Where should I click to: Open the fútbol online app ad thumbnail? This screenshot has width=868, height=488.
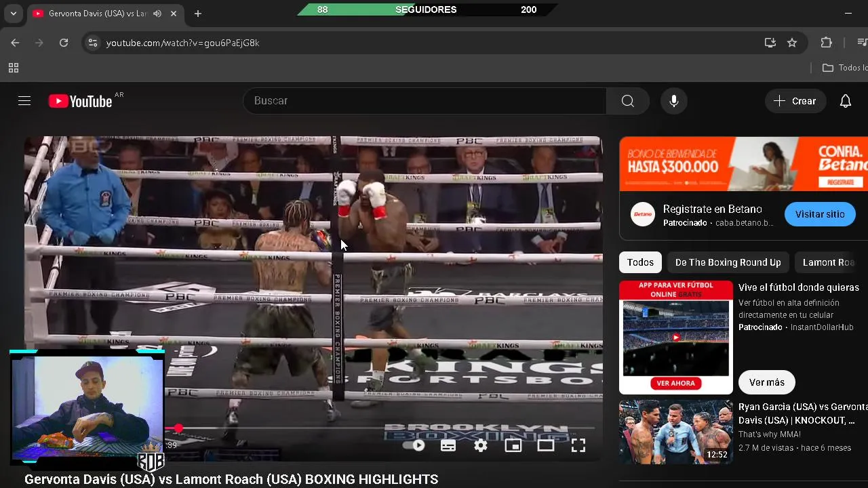click(676, 338)
